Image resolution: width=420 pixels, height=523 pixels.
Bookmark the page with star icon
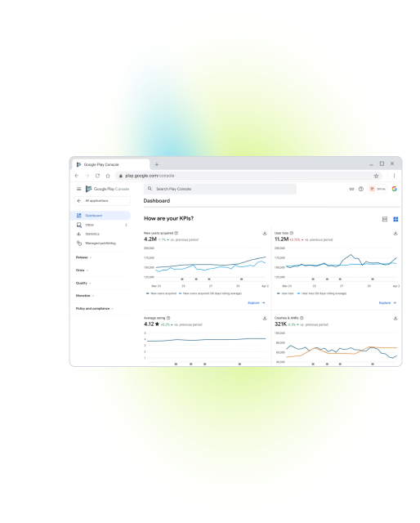pos(376,176)
